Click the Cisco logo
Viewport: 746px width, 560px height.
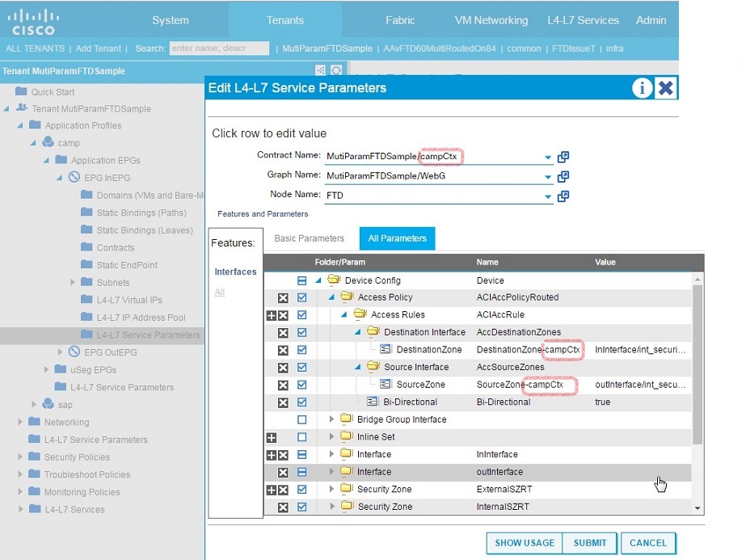click(33, 21)
